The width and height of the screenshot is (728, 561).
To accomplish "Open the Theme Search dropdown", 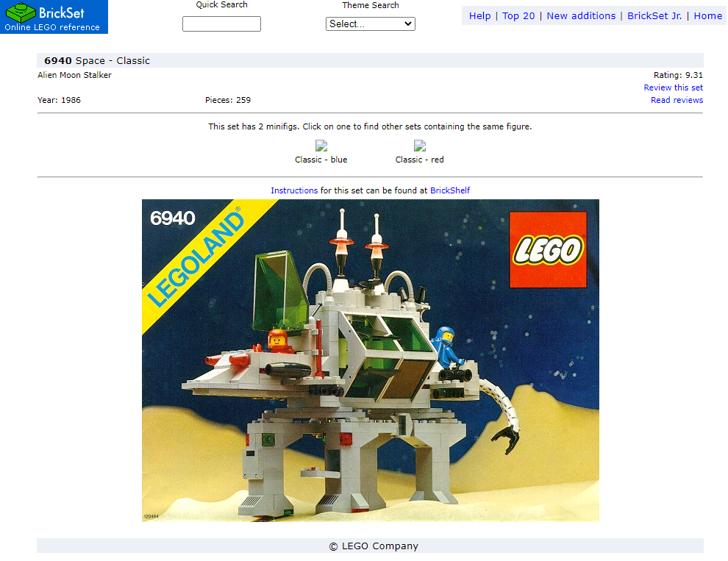I will coord(371,24).
